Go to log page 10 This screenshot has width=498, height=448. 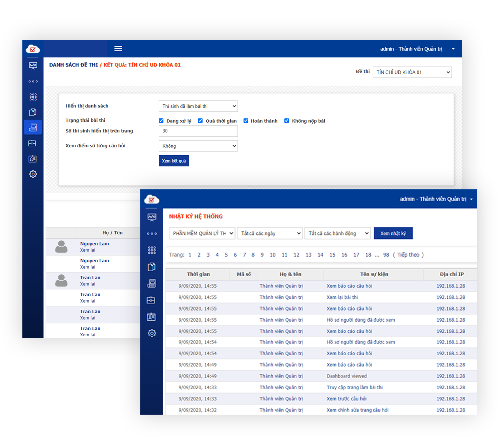(x=273, y=255)
